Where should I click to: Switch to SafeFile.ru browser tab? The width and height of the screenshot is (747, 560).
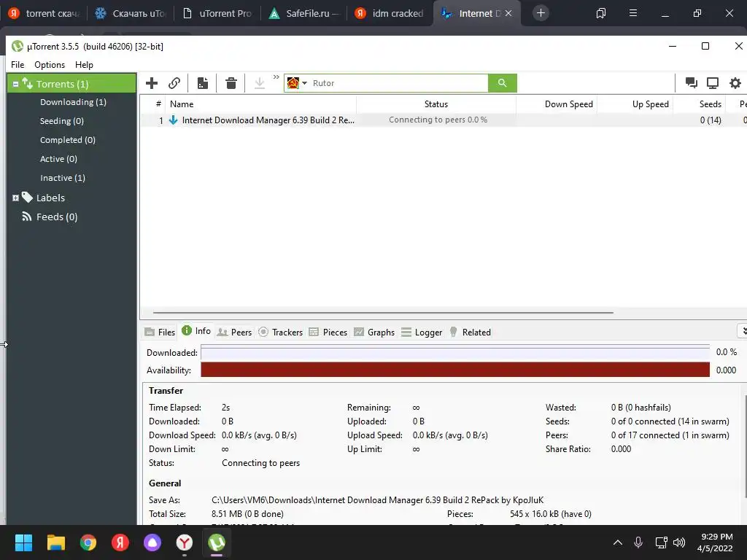pos(304,13)
